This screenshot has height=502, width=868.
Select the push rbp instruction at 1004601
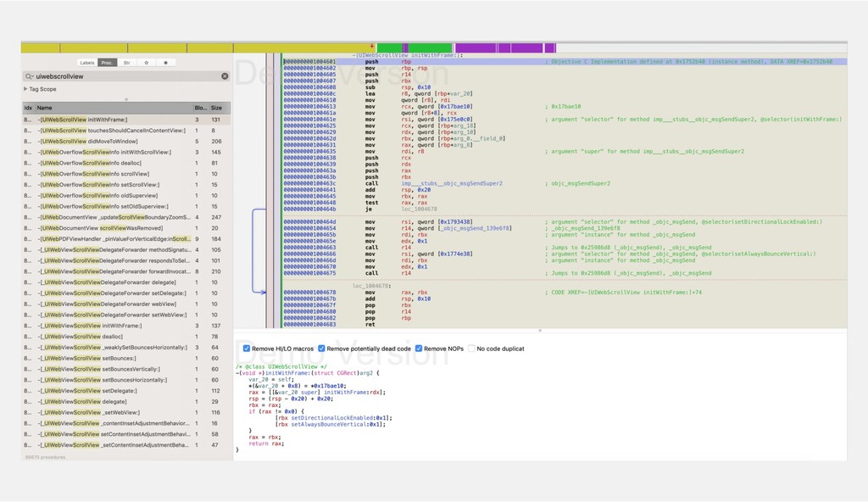point(565,62)
